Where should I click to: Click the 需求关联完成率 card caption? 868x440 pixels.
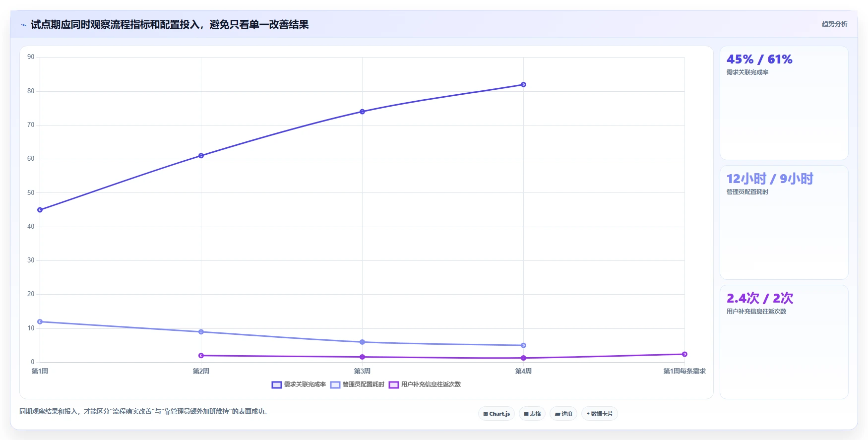[747, 72]
